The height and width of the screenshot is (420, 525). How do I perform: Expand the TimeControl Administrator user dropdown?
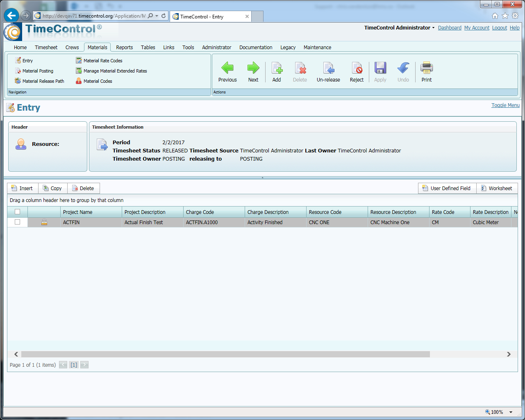[433, 28]
